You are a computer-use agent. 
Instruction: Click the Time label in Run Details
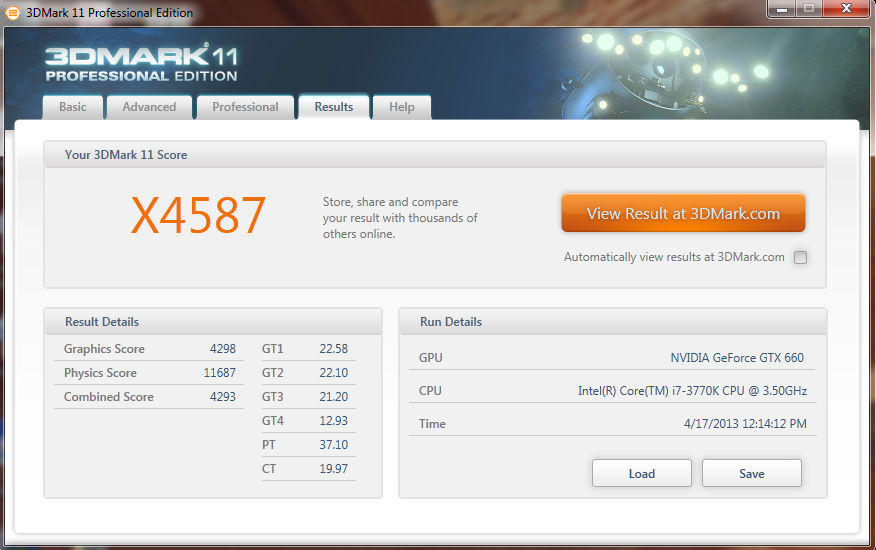[432, 424]
